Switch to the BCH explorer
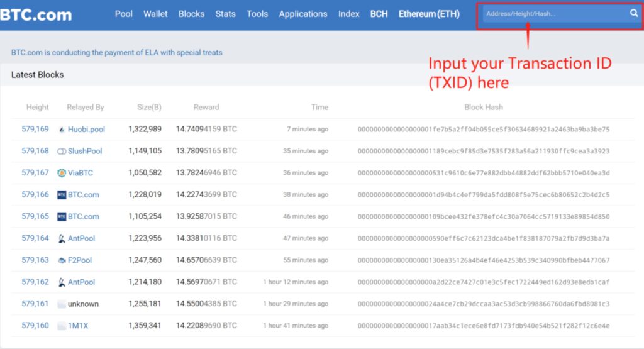This screenshot has width=644, height=349. [x=379, y=14]
